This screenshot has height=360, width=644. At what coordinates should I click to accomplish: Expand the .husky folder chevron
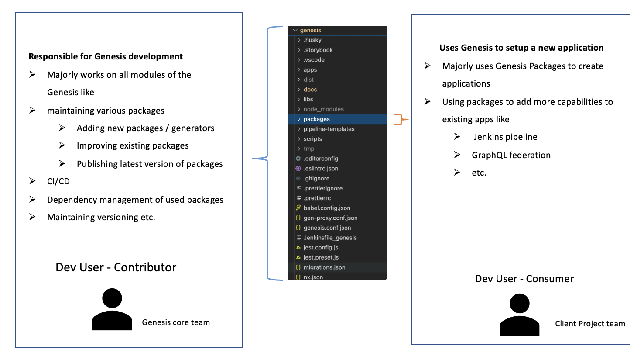point(299,40)
